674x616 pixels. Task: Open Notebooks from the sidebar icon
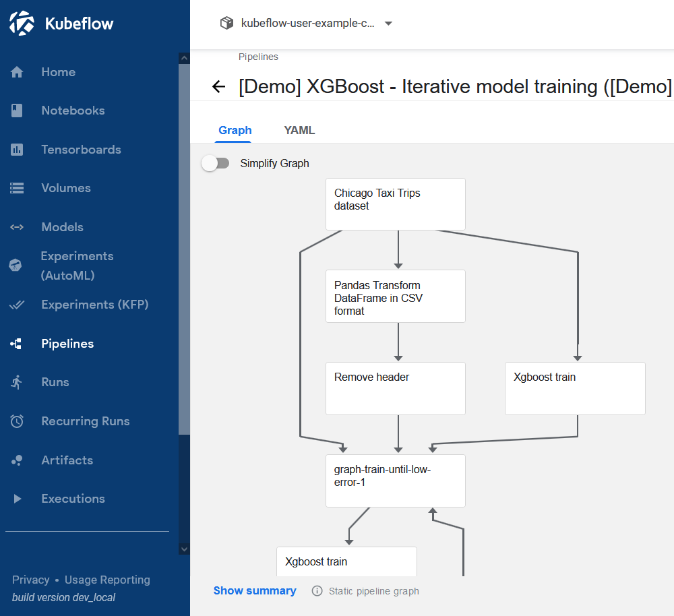pyautogui.click(x=16, y=110)
